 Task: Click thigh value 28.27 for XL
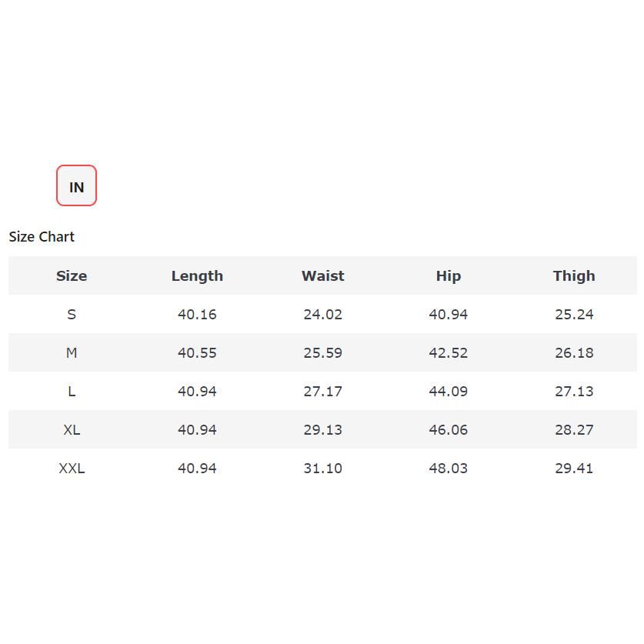[574, 430]
